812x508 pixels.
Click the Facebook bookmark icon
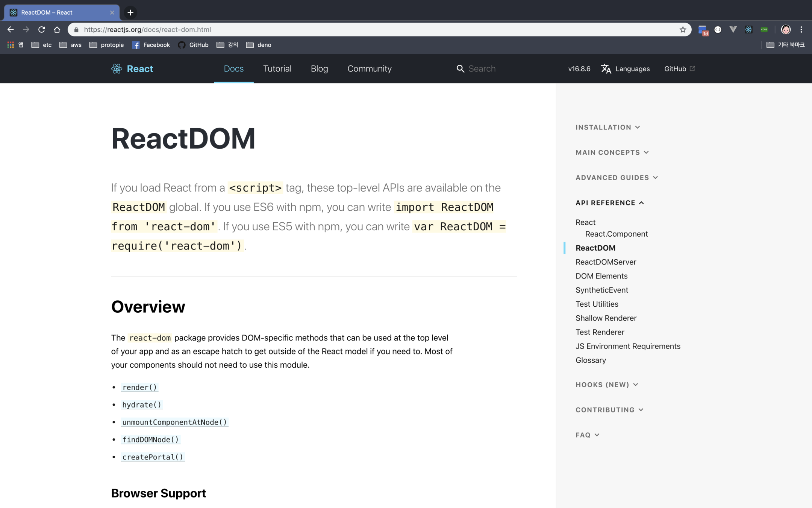136,45
